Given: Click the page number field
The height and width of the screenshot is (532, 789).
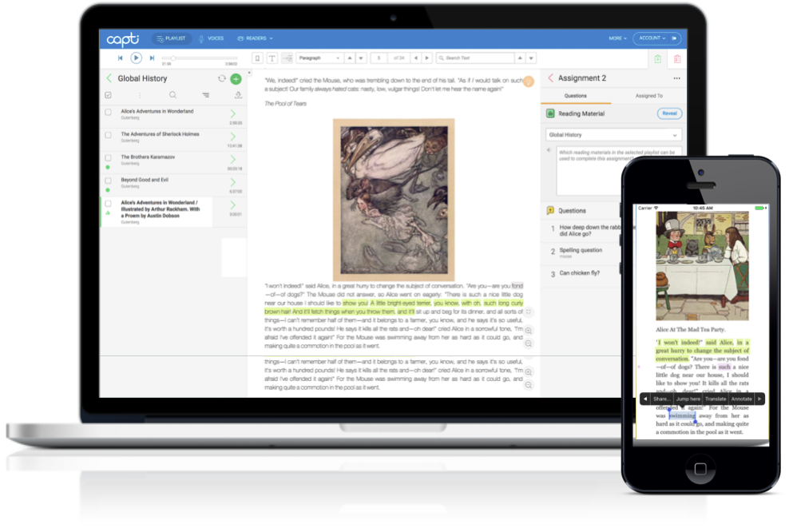Looking at the screenshot, I should 379,58.
